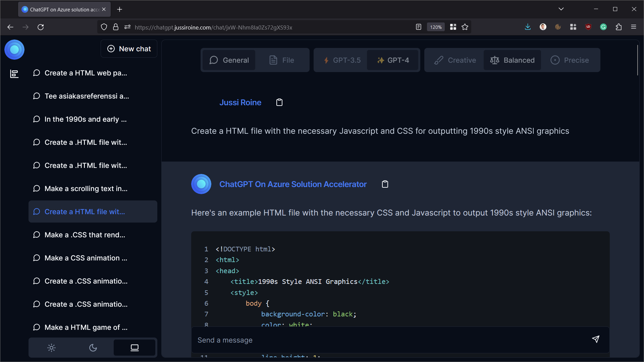Image resolution: width=644 pixels, height=362 pixels.
Task: Click the site padlock security icon
Action: coord(116,27)
